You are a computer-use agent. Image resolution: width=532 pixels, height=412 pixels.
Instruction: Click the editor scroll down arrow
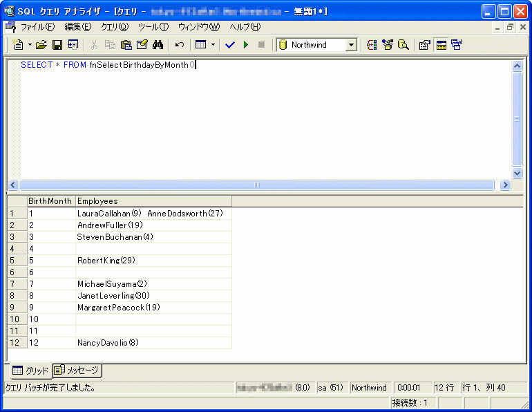click(517, 173)
